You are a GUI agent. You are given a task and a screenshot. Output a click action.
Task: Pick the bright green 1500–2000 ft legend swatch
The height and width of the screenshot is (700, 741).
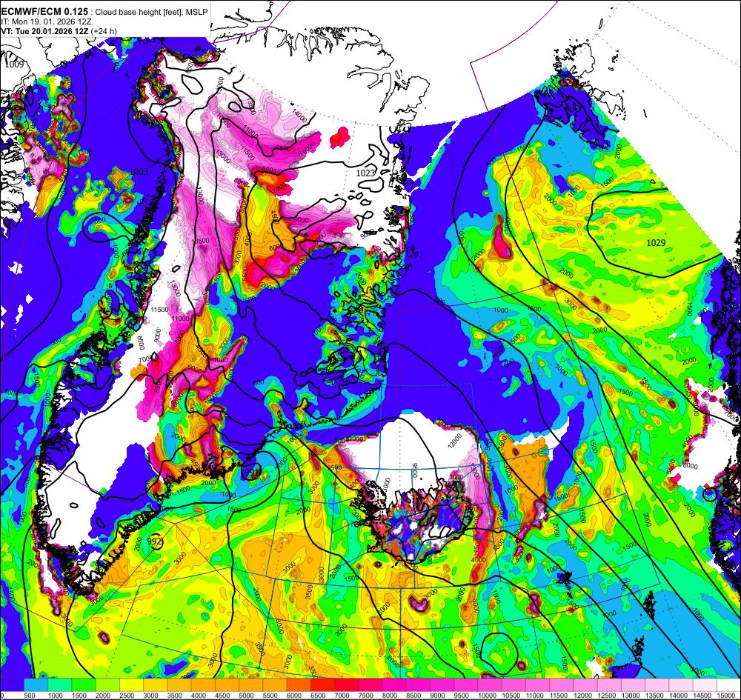pos(84,684)
